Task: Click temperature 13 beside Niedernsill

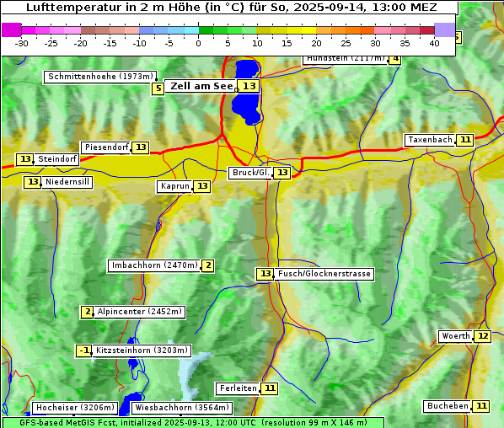Action: click(x=33, y=182)
